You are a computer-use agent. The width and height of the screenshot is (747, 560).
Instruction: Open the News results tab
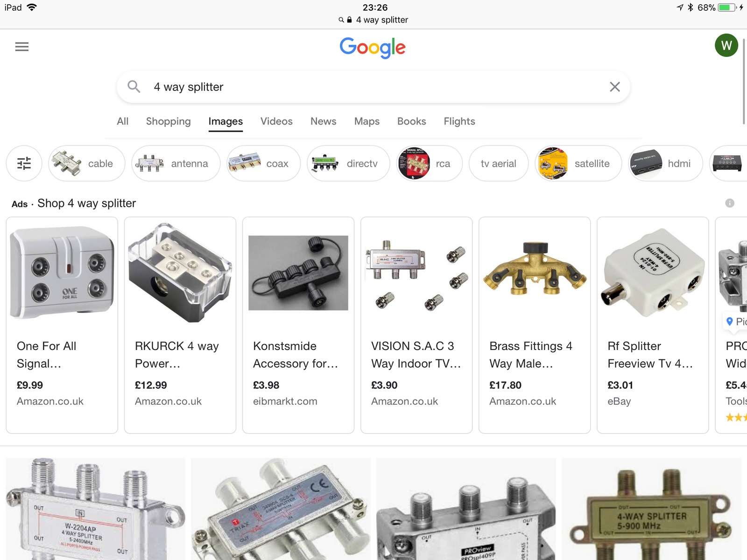pos(323,121)
